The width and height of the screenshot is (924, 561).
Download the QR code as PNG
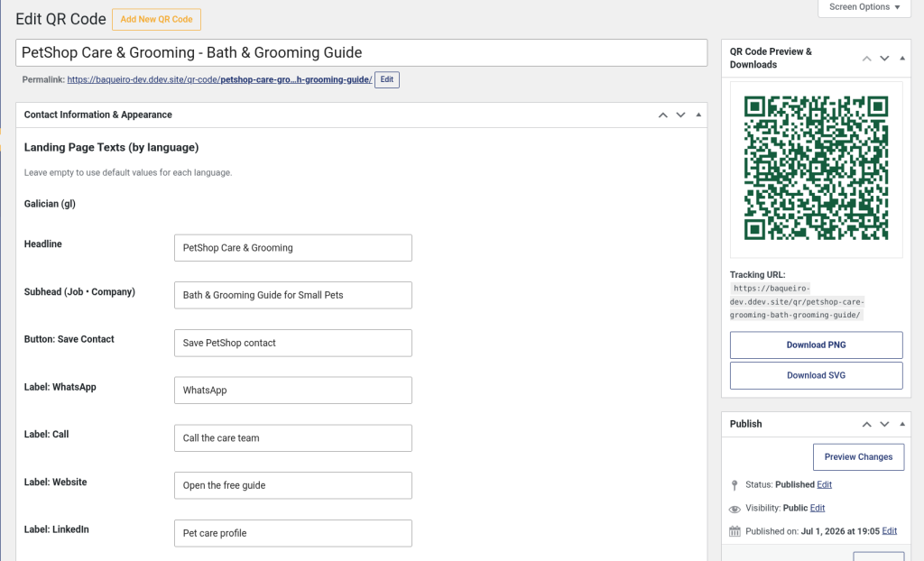tap(816, 345)
